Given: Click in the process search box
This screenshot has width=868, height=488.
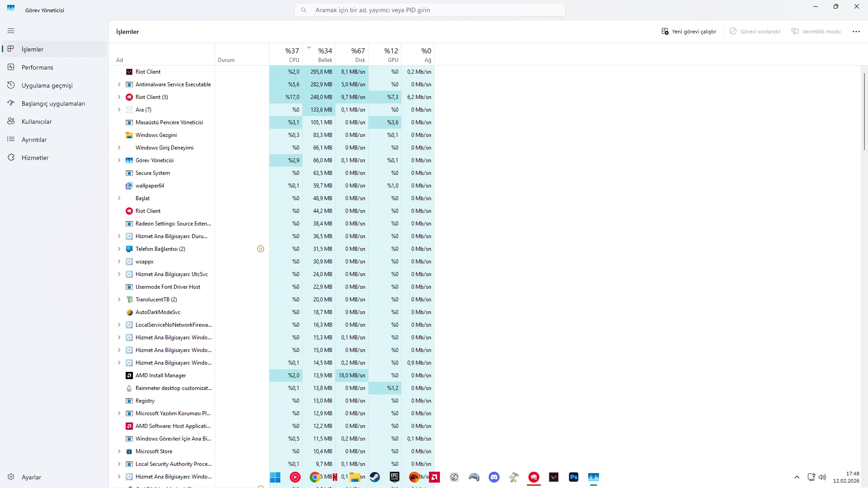Looking at the screenshot, I should (429, 10).
